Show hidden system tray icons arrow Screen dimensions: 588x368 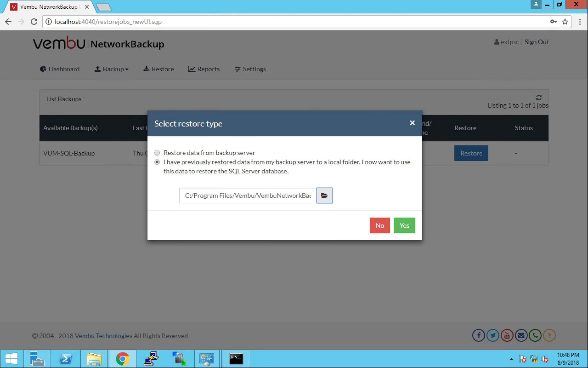tap(511, 359)
